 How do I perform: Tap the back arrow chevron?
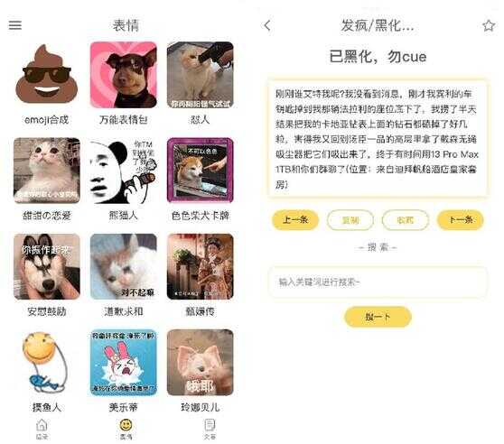coord(267,25)
